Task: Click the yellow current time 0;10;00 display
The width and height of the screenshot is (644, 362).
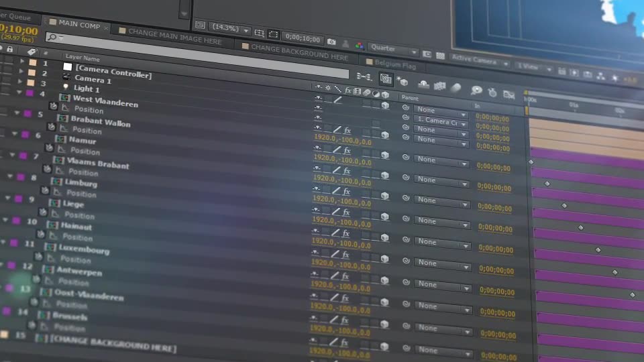Action: [19, 30]
